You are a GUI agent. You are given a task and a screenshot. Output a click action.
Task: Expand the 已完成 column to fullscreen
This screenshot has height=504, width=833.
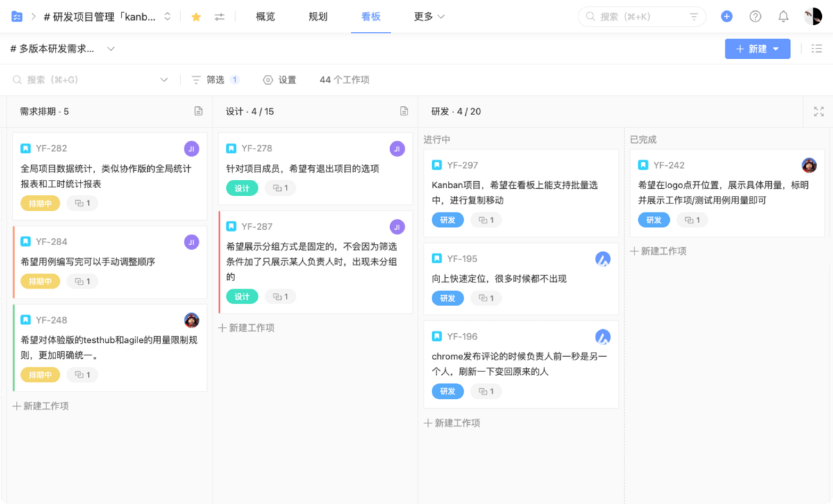(x=818, y=111)
